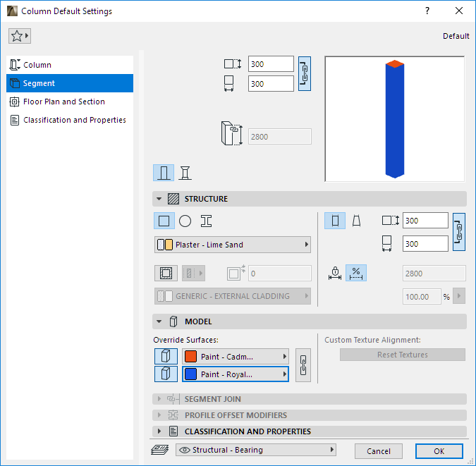Click the blue Royal paint swatch
The height and width of the screenshot is (466, 476).
coord(190,374)
